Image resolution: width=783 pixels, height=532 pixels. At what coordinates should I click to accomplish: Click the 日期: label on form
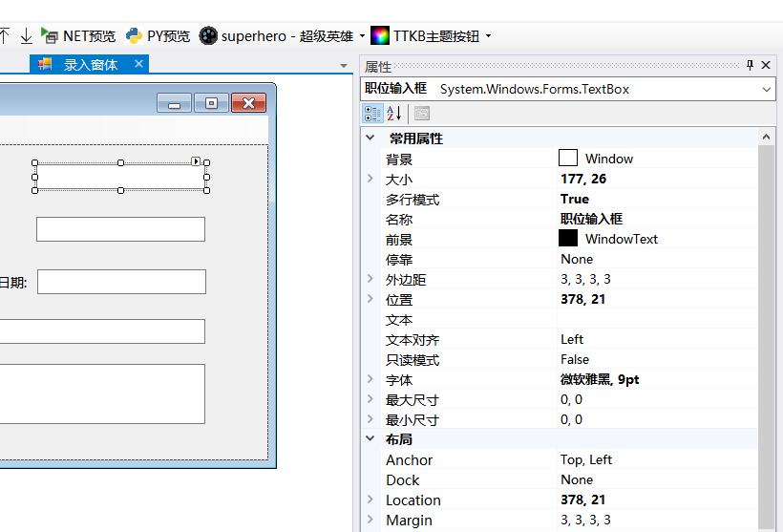click(13, 283)
